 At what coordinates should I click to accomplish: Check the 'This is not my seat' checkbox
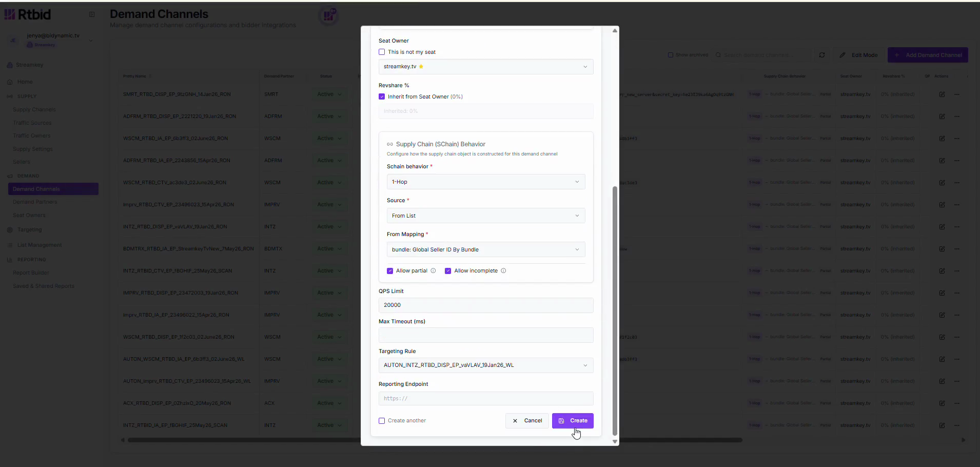coord(382,52)
